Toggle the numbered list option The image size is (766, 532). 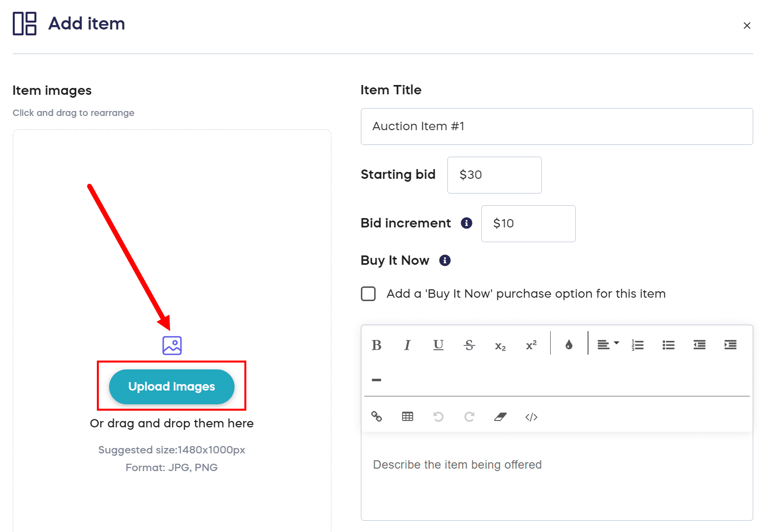click(637, 345)
